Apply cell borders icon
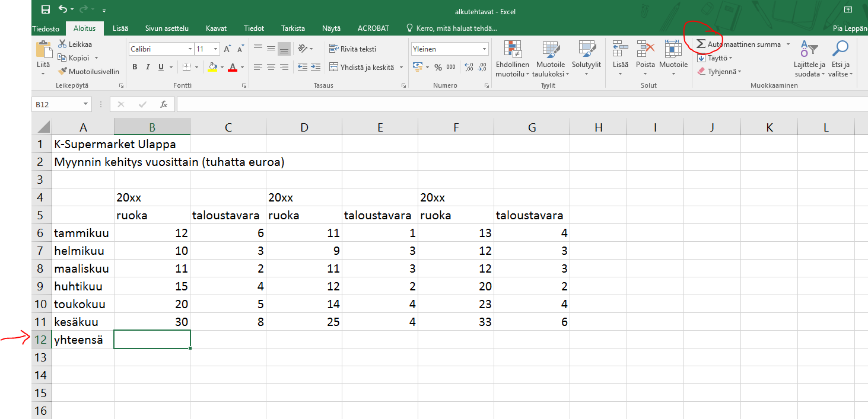The height and width of the screenshot is (419, 868). pos(186,67)
